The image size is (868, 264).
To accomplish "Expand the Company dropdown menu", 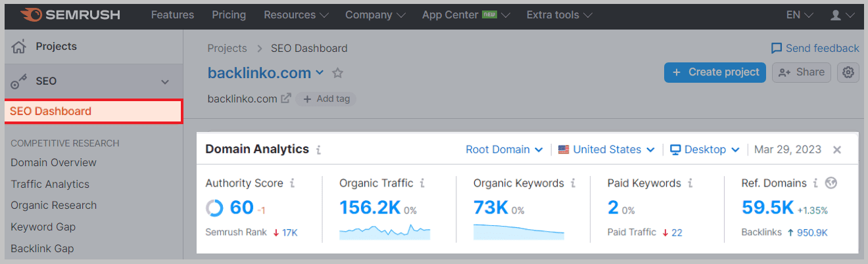I will pyautogui.click(x=375, y=14).
